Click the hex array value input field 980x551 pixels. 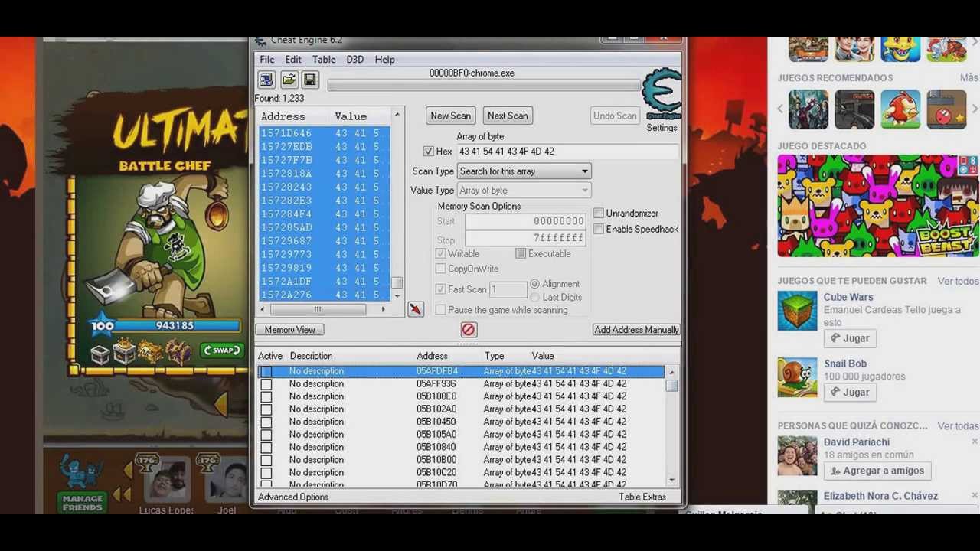tap(567, 152)
